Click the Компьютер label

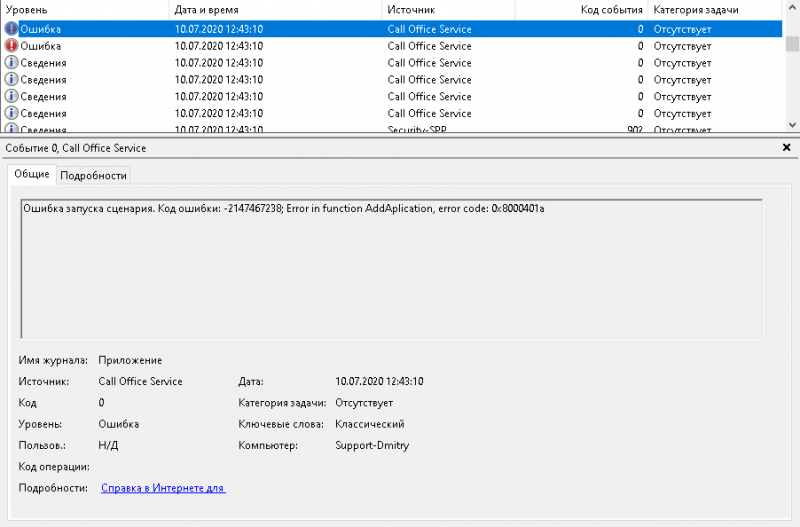pos(268,445)
